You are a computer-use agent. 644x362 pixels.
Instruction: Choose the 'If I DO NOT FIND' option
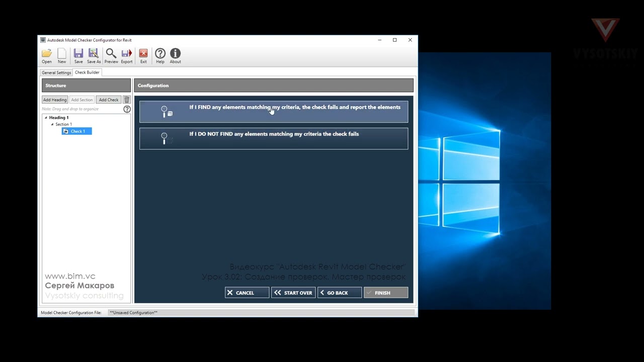(274, 138)
